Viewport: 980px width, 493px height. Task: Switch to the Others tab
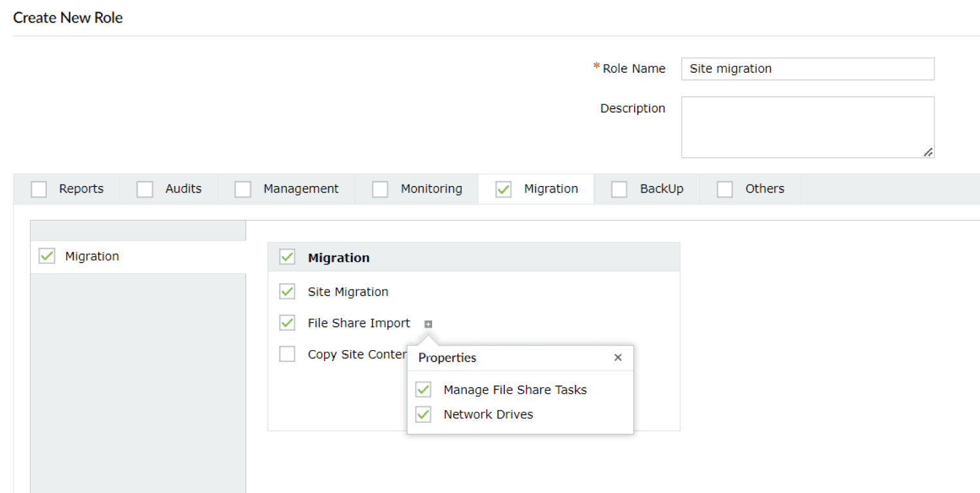point(765,189)
